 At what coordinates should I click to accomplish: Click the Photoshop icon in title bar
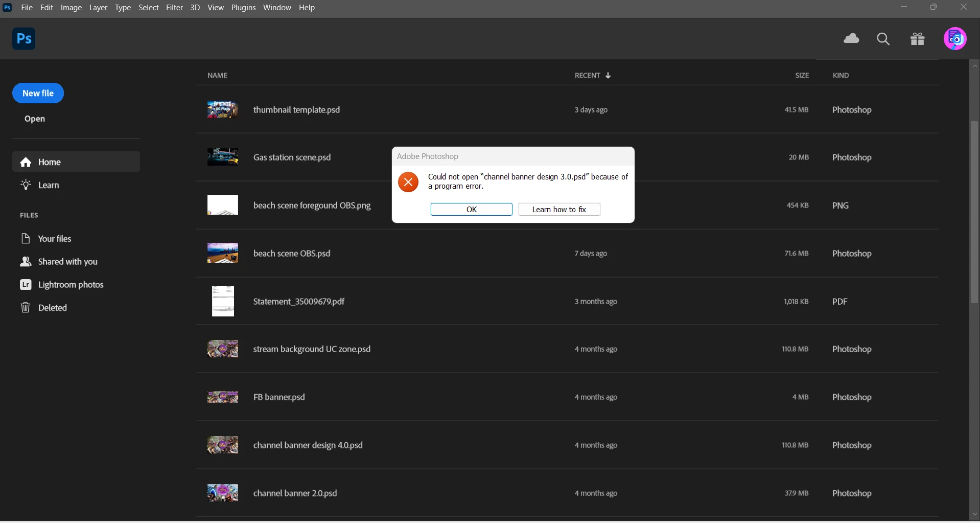(7, 8)
